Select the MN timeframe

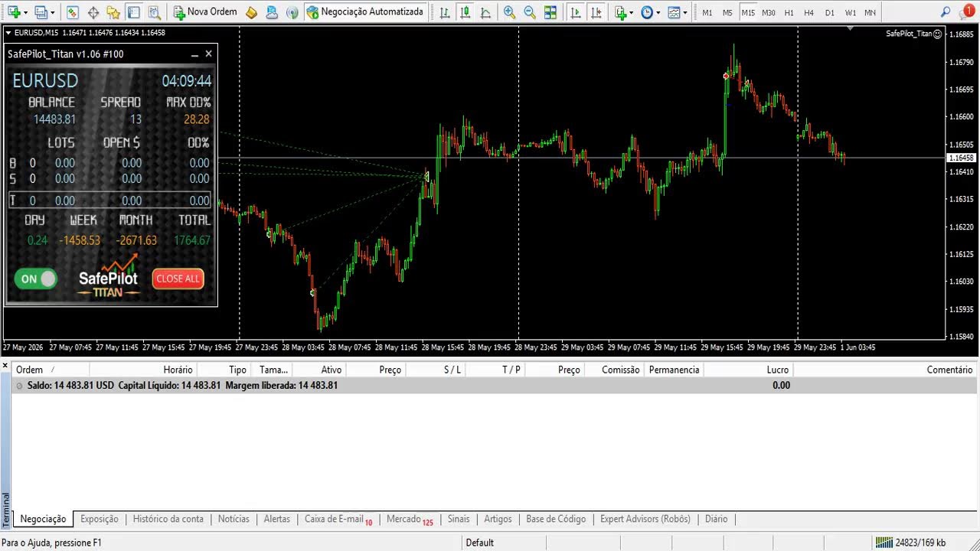tap(871, 13)
